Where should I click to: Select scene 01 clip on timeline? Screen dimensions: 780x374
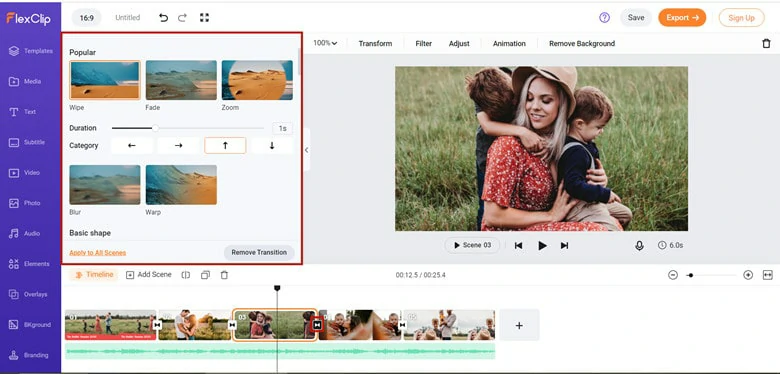pyautogui.click(x=110, y=325)
